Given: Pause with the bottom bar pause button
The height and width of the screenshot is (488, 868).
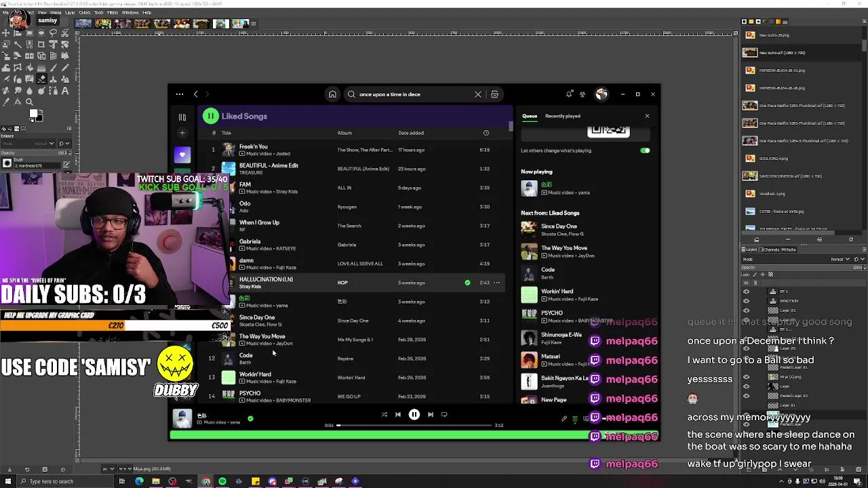Looking at the screenshot, I should [414, 415].
